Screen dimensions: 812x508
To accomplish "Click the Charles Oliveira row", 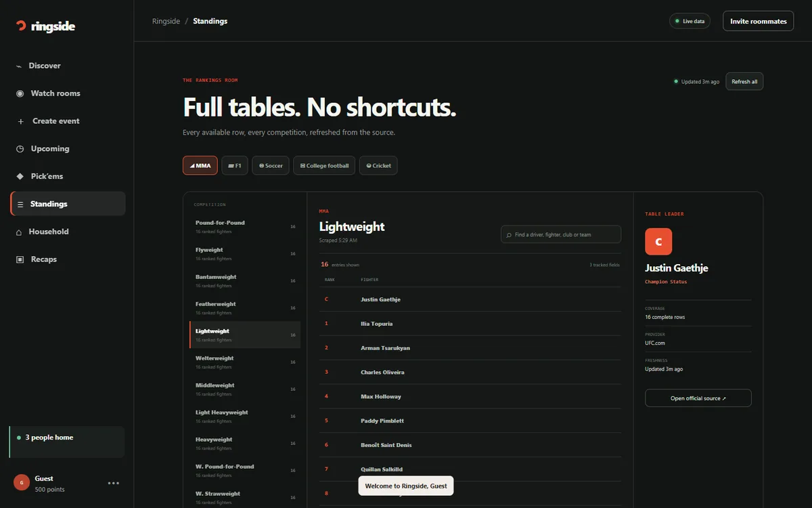I will pos(470,373).
